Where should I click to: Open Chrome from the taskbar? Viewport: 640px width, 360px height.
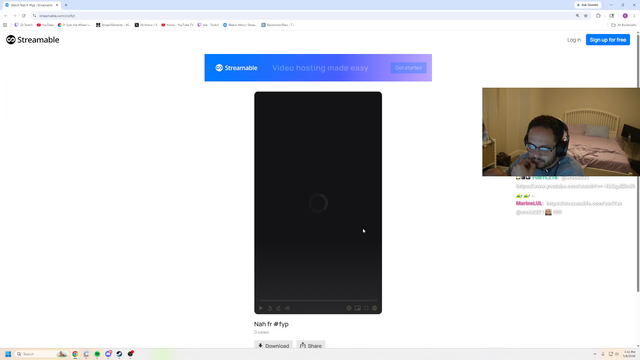(x=75, y=354)
